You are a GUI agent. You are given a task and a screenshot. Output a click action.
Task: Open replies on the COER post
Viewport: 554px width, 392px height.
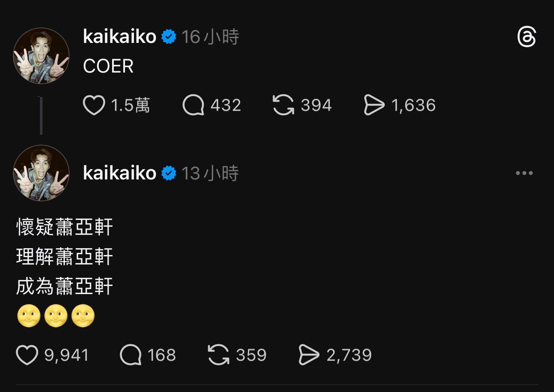(193, 106)
